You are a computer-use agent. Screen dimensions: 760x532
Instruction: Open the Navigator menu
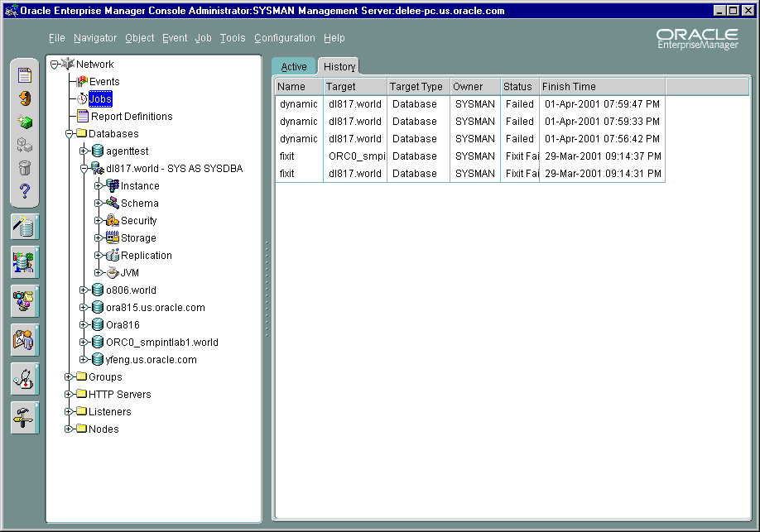point(95,38)
